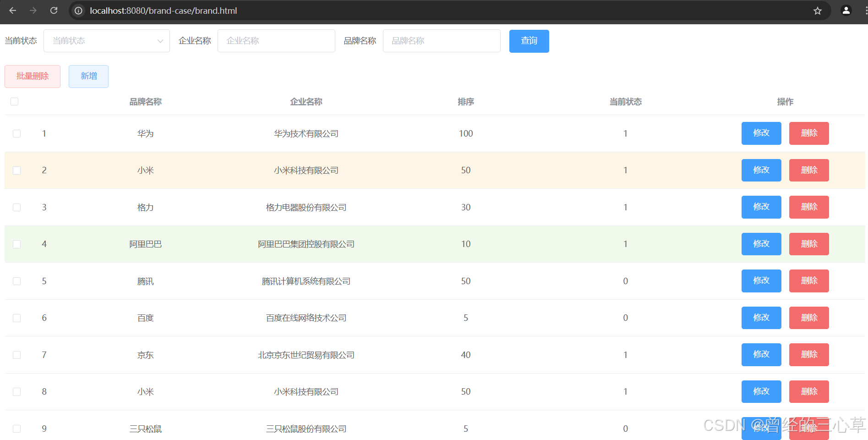Click the 三只松鼠股份有限公司 cell
This screenshot has width=868, height=440.
(x=306, y=429)
